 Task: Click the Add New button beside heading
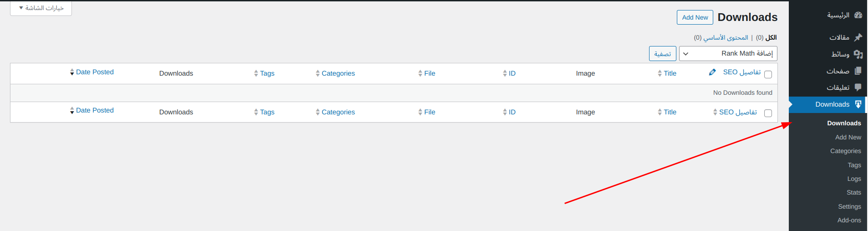695,17
